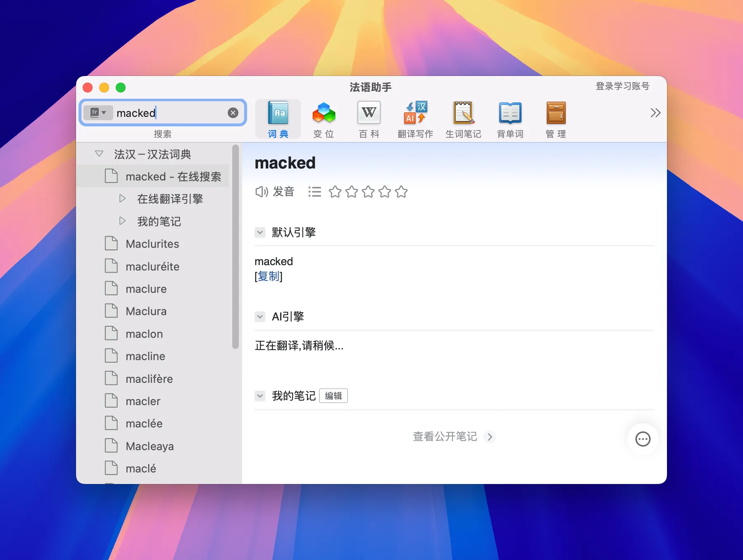Select maclure in the sidebar list
Screen dimensions: 743x560
point(145,289)
